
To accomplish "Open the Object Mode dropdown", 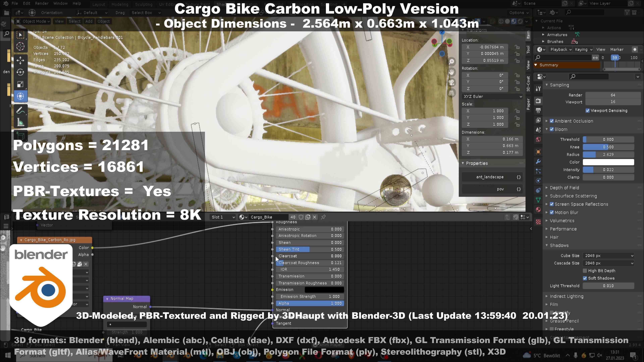I will pyautogui.click(x=33, y=21).
